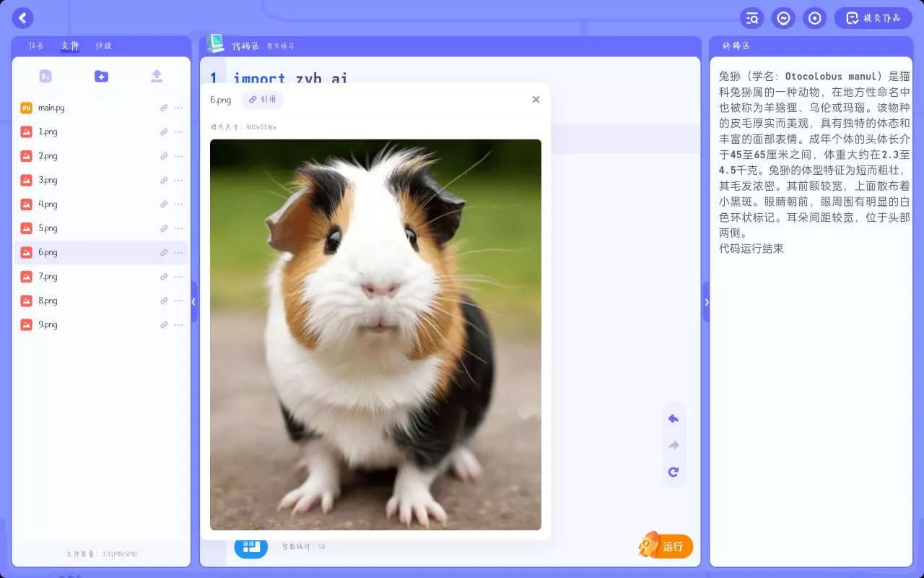Select the 文件 tab
The image size is (924, 578).
click(x=70, y=46)
